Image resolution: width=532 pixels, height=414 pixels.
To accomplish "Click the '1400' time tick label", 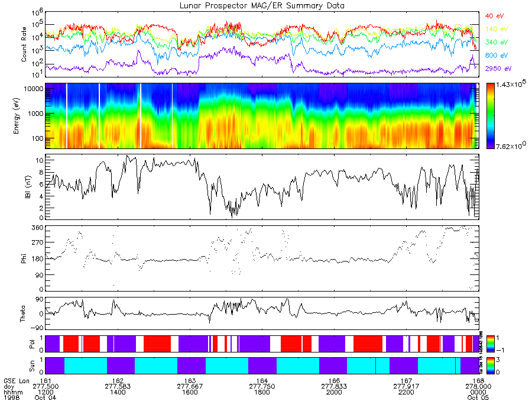I will (x=118, y=392).
